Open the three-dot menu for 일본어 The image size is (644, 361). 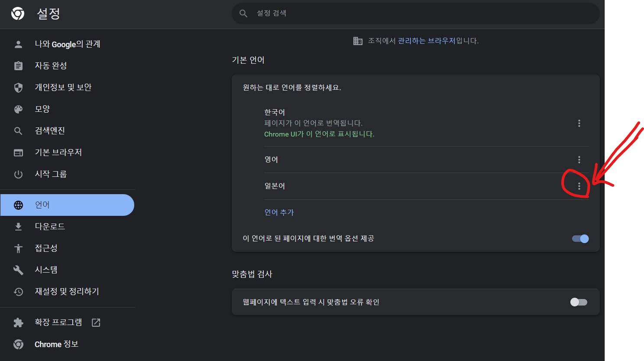click(579, 186)
